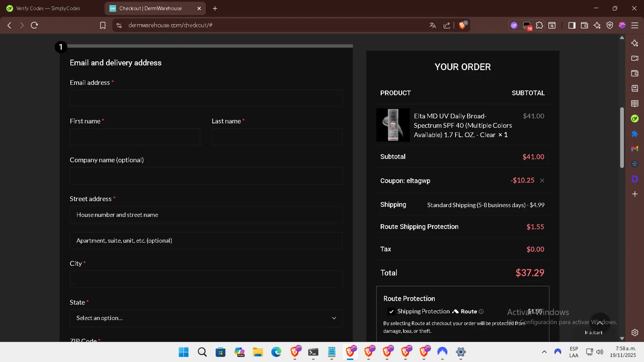Bookmark this page with the bookmark icon
This screenshot has height=362, width=644.
[x=103, y=25]
